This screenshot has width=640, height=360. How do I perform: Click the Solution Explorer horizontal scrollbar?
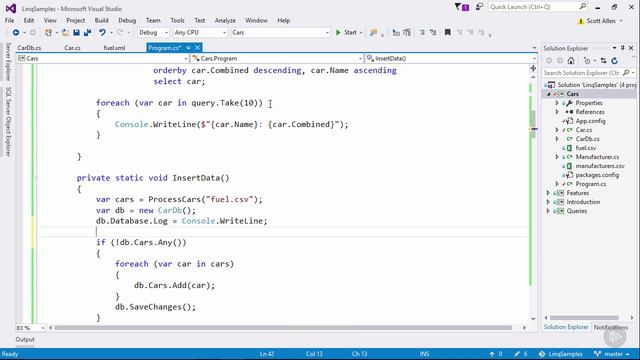[x=584, y=318]
